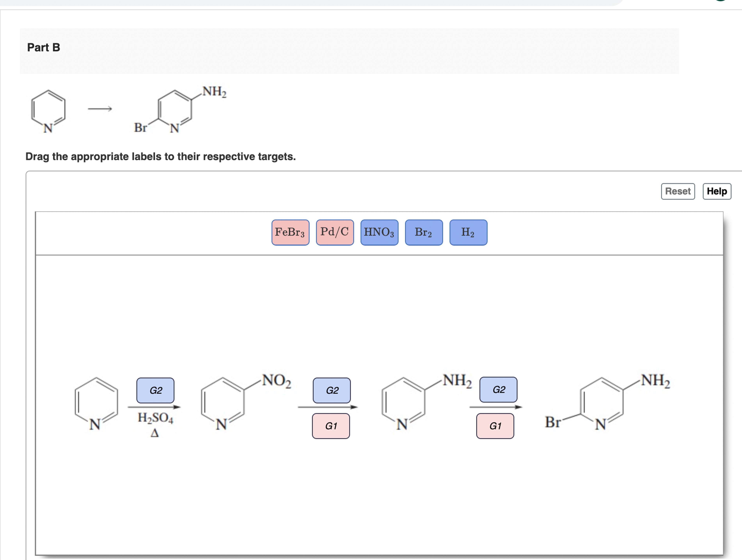
Task: Click the Part B heading
Action: pos(44,47)
